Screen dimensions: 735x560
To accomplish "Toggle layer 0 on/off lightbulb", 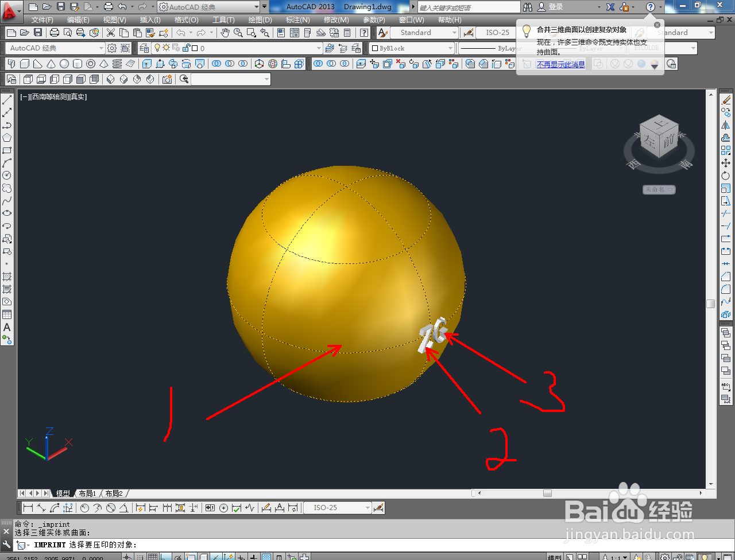I will [157, 48].
